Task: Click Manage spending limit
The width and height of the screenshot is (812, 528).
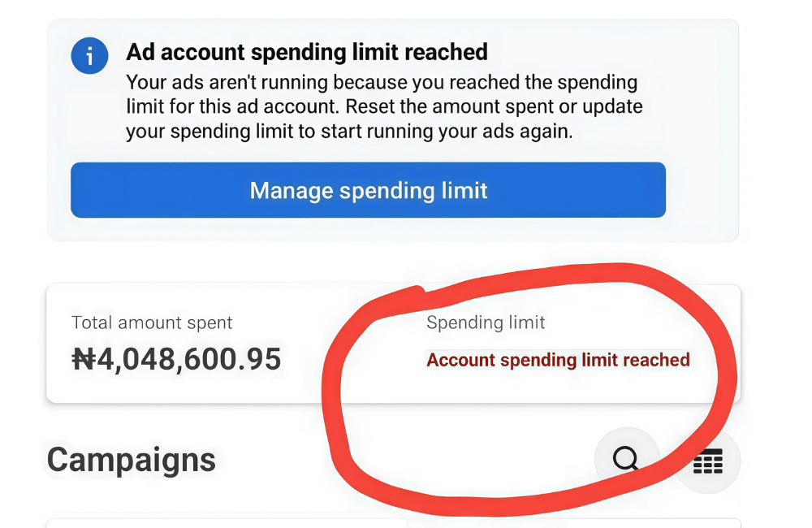Action: pos(368,190)
